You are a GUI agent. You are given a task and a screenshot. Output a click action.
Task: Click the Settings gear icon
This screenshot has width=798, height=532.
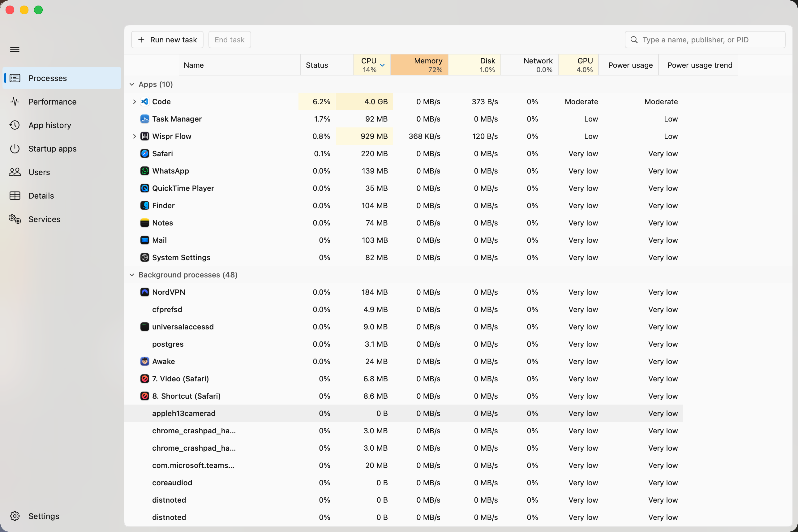click(15, 516)
